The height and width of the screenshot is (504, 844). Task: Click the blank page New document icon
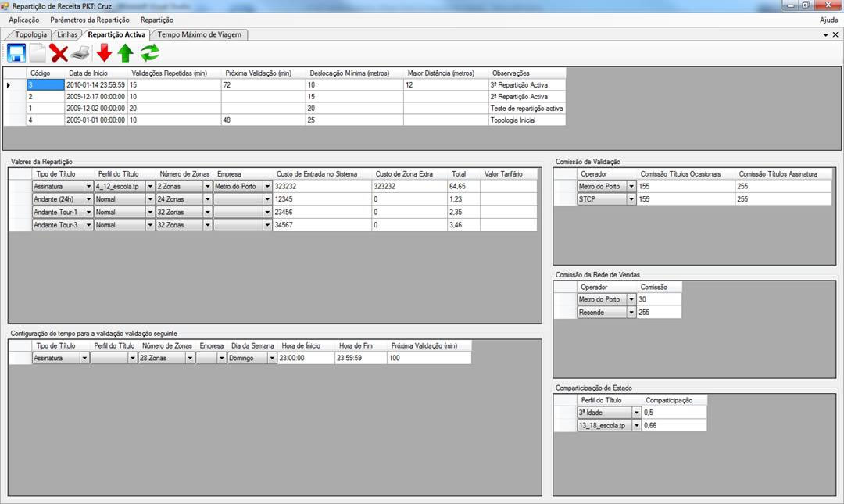pos(38,53)
